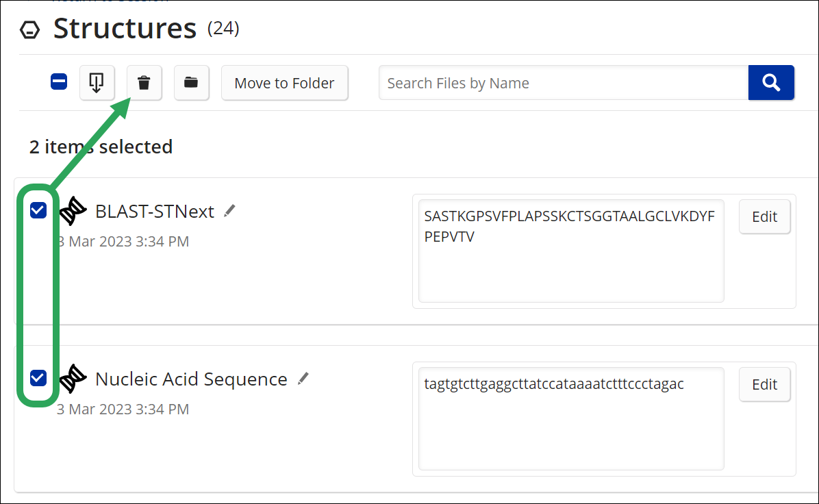Uncheck the BLAST-STNext checkbox
This screenshot has height=504, width=819.
pyautogui.click(x=38, y=210)
